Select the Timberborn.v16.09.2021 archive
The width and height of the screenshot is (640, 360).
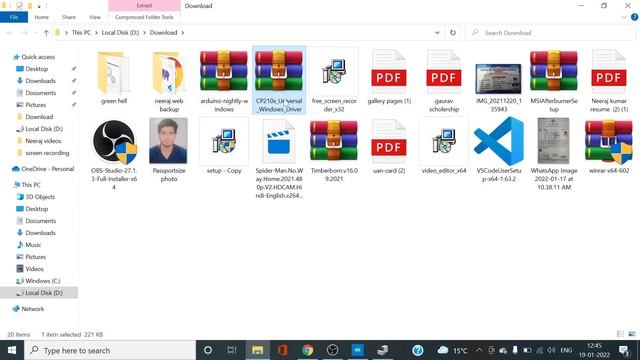334,150
